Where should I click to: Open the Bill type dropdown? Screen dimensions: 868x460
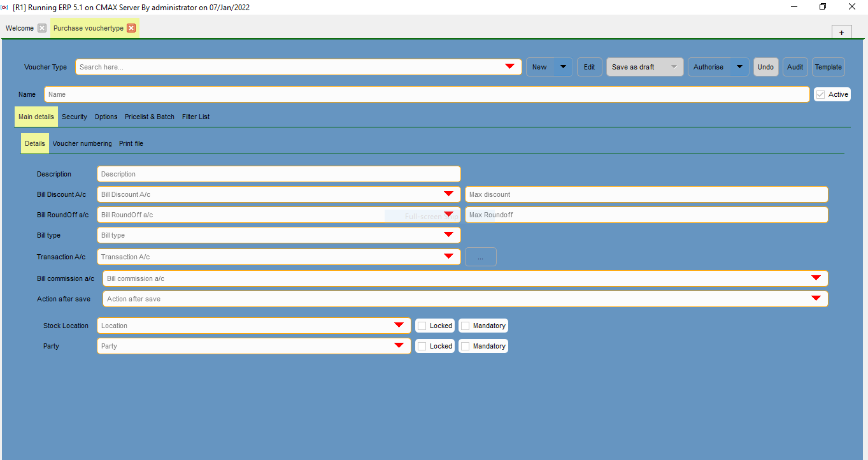click(x=448, y=235)
